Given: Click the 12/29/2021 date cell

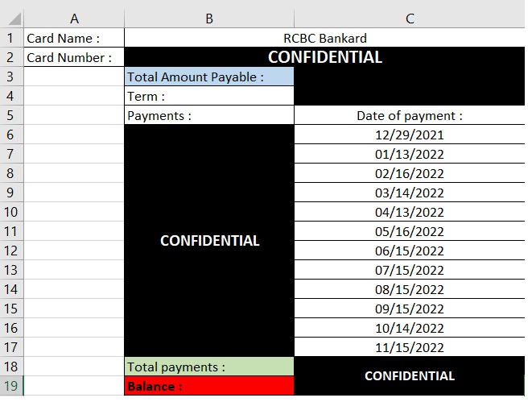Looking at the screenshot, I should pyautogui.click(x=410, y=135).
